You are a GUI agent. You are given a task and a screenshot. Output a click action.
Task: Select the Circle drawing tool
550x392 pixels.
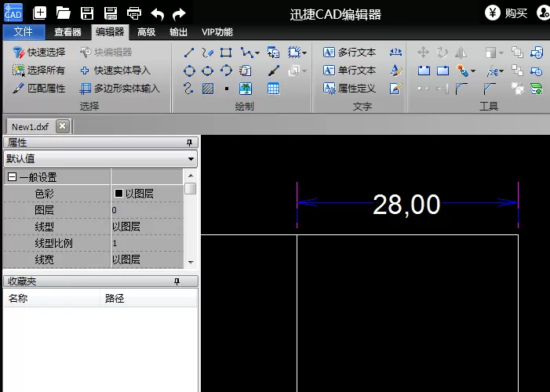point(189,71)
